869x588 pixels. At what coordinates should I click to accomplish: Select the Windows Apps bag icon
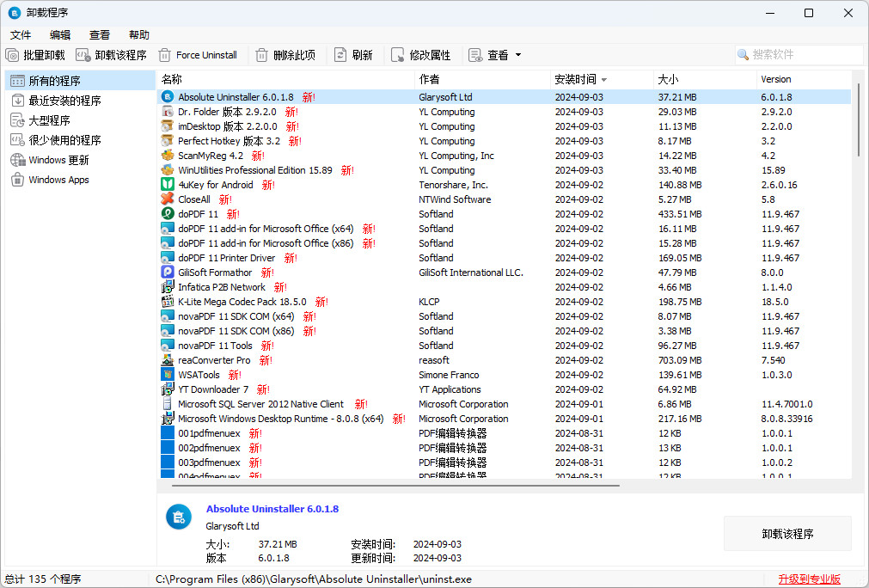(x=18, y=180)
